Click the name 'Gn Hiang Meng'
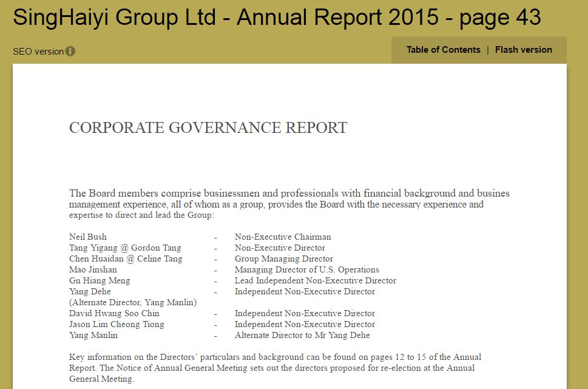 pos(100,280)
